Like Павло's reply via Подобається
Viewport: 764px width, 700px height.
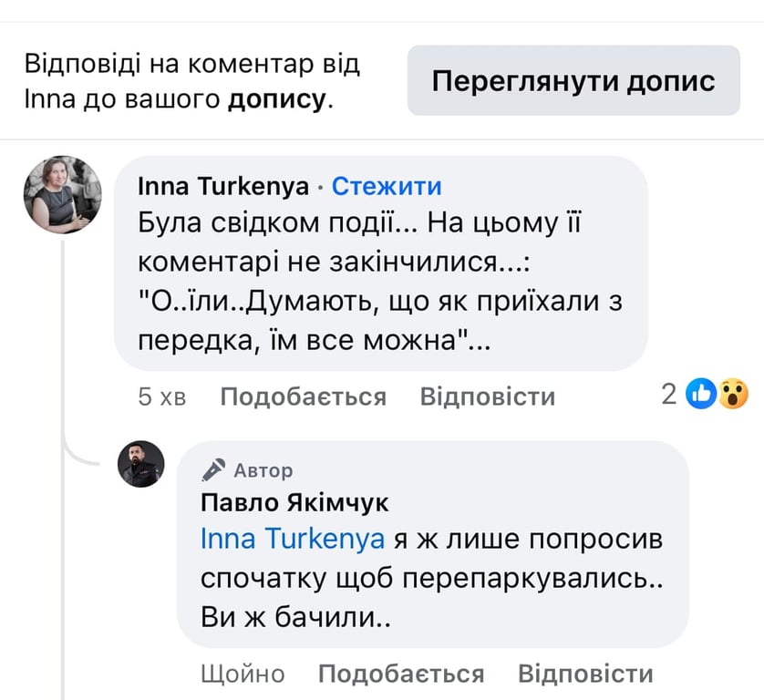(399, 673)
